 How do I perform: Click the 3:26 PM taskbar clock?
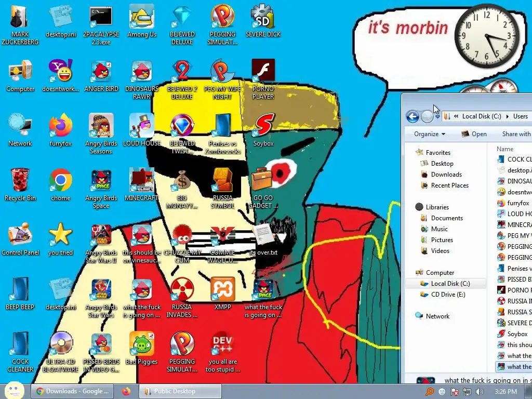point(506,392)
